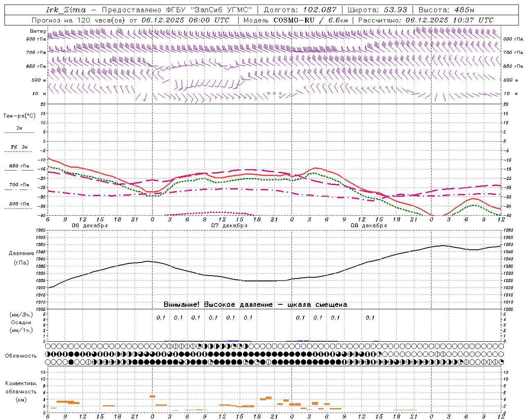This screenshot has width=525, height=420.
Task: Click the 'Высота: 485м' elevation value
Action: pos(446,10)
